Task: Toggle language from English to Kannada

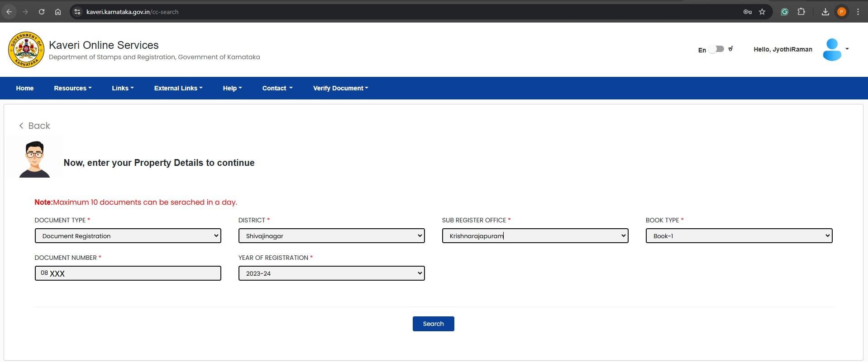Action: coord(716,49)
